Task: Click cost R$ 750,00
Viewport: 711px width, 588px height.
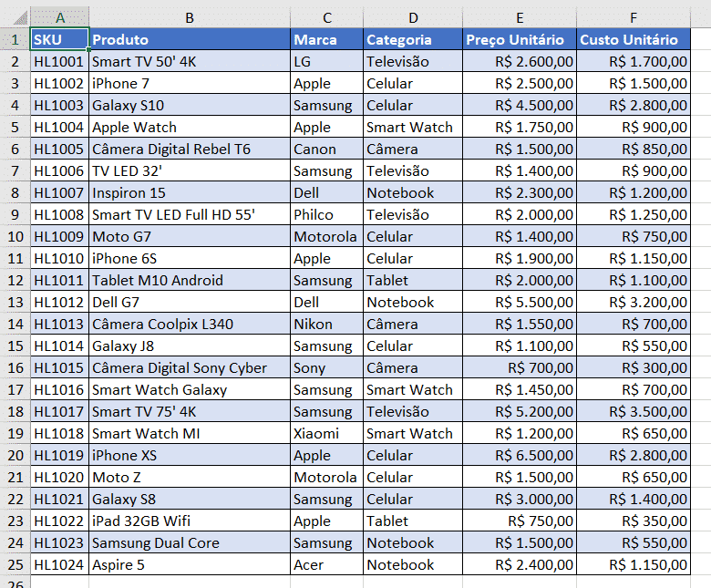Action: click(634, 236)
